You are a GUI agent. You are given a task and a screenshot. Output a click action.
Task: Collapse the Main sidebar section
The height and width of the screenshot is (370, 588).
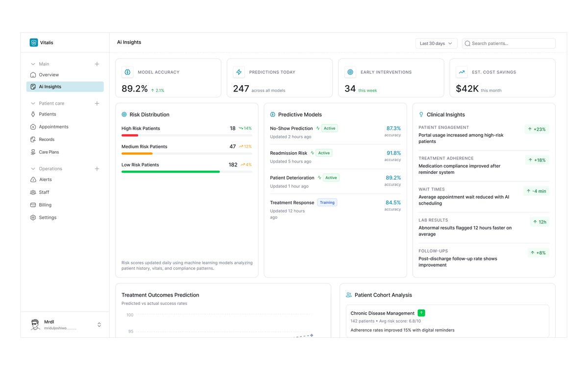click(x=33, y=64)
